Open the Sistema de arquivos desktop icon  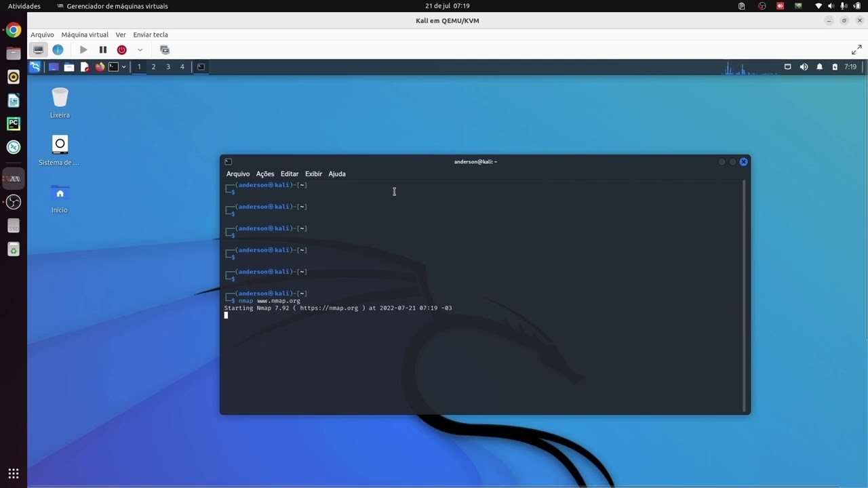(59, 150)
